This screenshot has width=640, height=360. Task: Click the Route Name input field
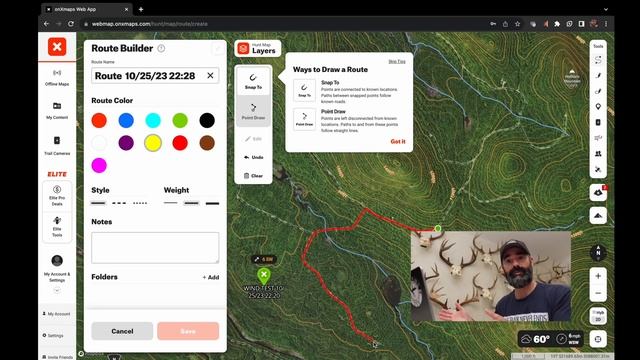pos(155,76)
